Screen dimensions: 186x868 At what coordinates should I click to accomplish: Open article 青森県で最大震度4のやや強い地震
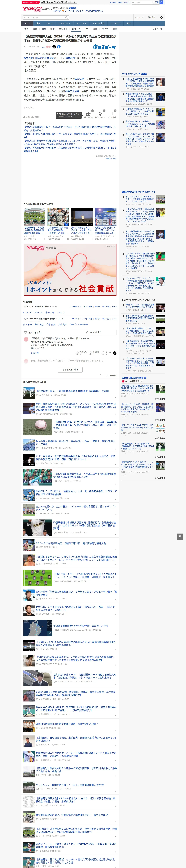tap(80, 626)
